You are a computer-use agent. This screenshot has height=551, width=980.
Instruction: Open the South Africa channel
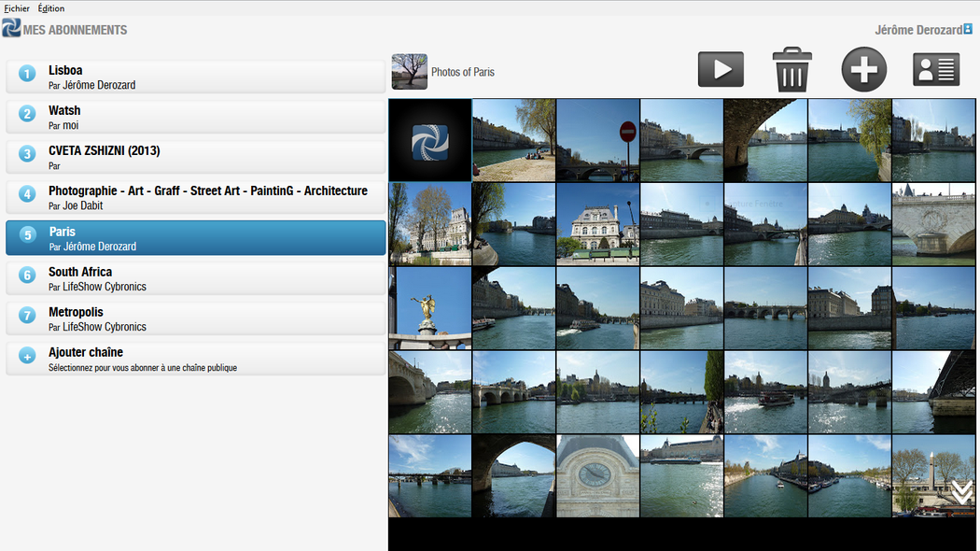tap(196, 278)
